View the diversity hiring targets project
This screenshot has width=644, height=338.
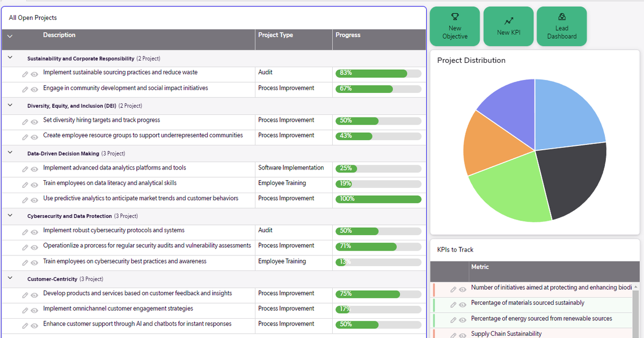[x=34, y=122]
